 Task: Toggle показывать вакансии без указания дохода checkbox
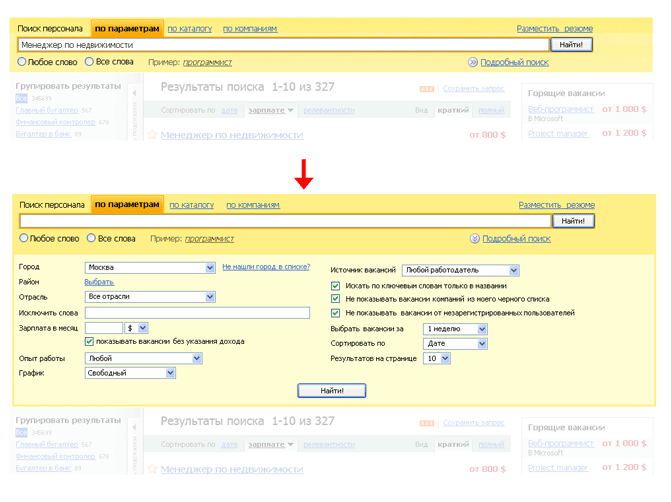click(89, 342)
